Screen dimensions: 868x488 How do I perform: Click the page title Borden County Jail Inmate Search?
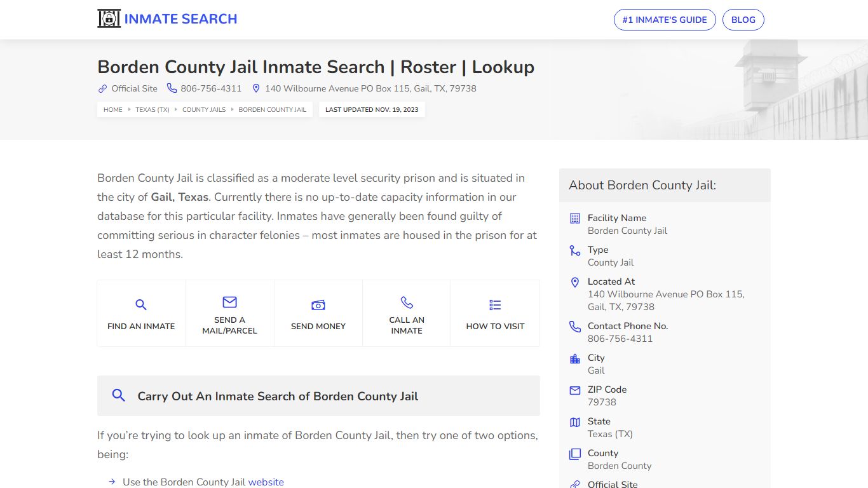tap(316, 67)
